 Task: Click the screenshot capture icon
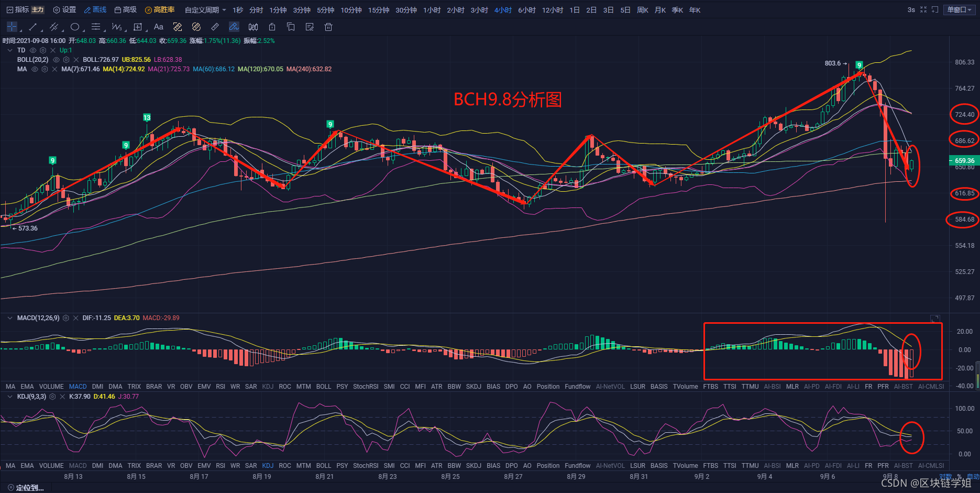(935, 10)
